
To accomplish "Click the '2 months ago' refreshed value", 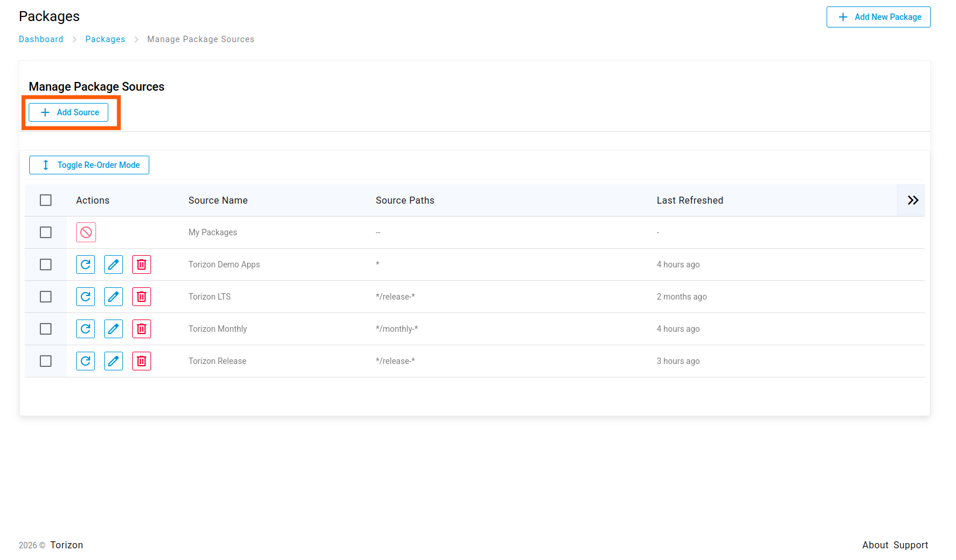I will click(681, 297).
